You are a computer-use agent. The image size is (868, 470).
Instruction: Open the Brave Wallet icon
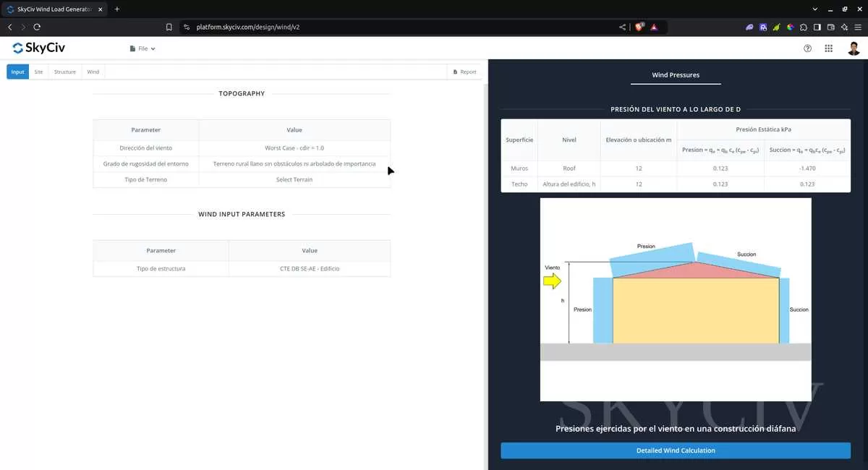(831, 27)
